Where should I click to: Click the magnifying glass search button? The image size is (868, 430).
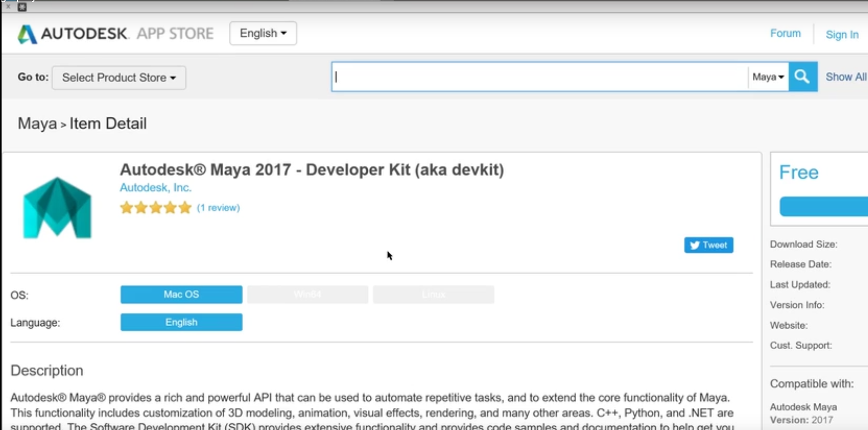[803, 77]
